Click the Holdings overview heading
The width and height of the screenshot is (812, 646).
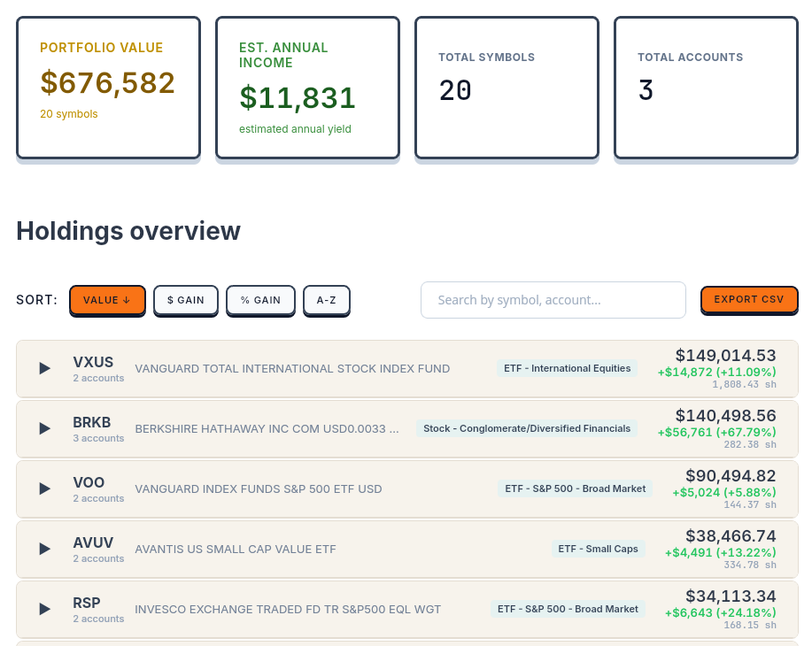click(x=128, y=231)
